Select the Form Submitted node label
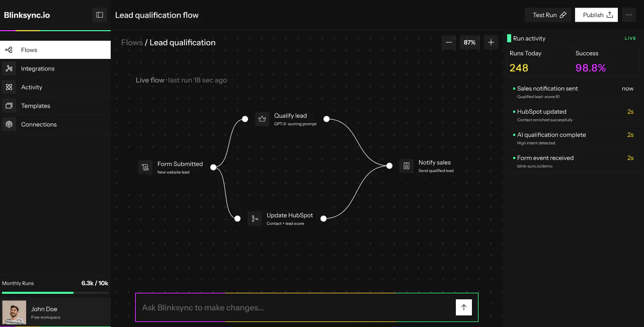The height and width of the screenshot is (327, 644). pyautogui.click(x=180, y=164)
